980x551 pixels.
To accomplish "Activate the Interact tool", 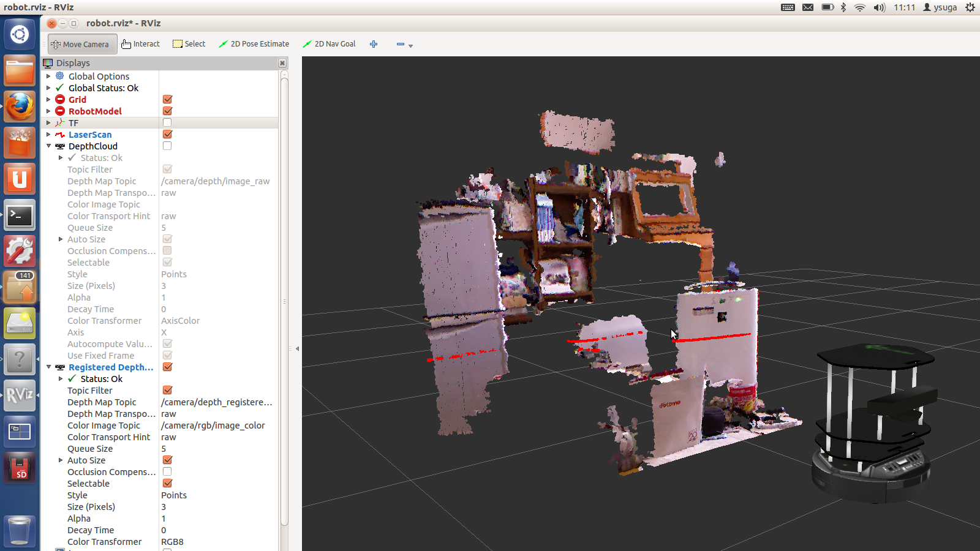I will [140, 44].
